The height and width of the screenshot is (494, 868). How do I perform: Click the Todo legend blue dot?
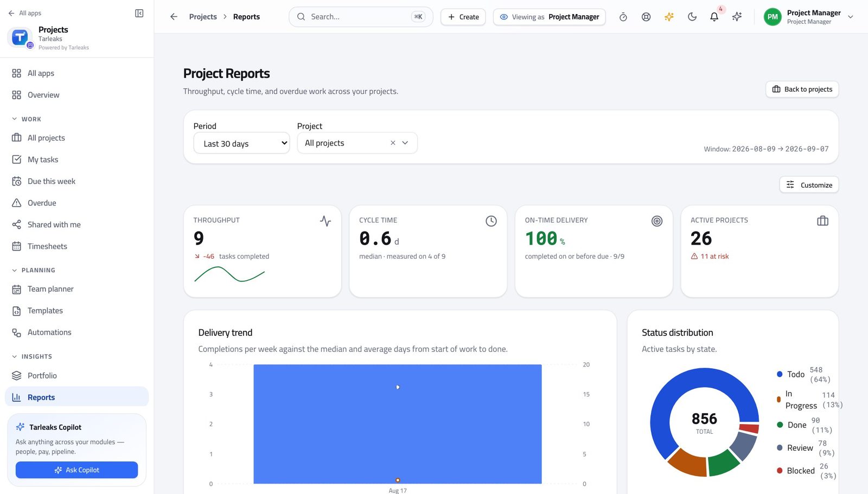(x=780, y=374)
